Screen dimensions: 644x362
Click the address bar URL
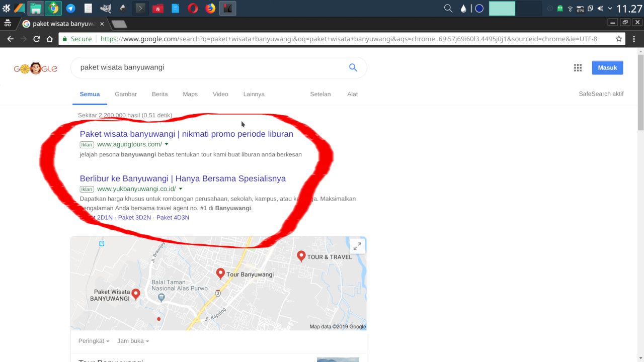pyautogui.click(x=349, y=39)
